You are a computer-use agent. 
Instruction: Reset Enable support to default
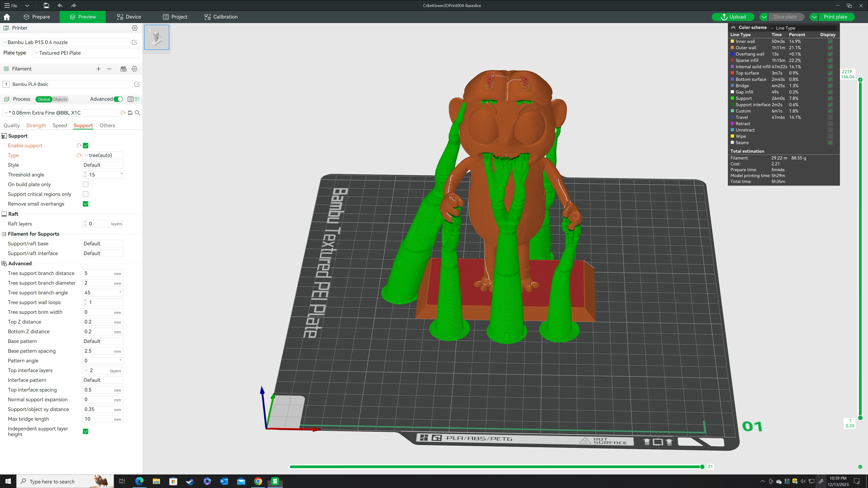(x=79, y=145)
